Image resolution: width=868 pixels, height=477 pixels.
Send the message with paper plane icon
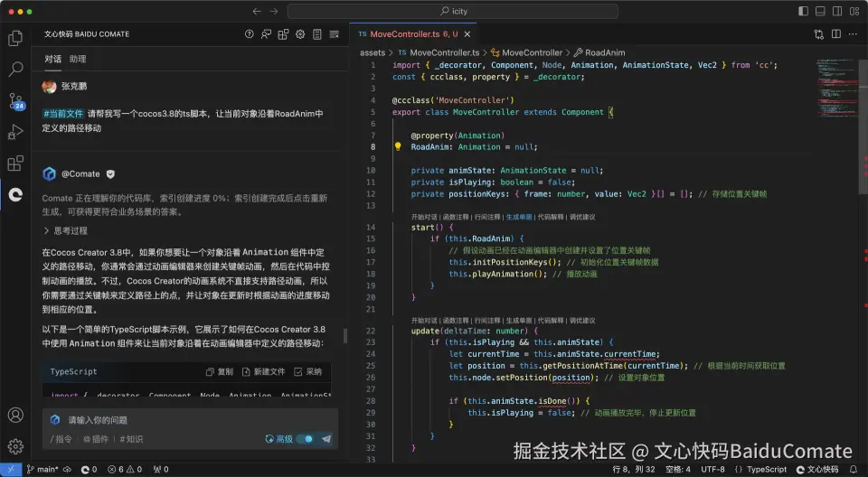326,439
